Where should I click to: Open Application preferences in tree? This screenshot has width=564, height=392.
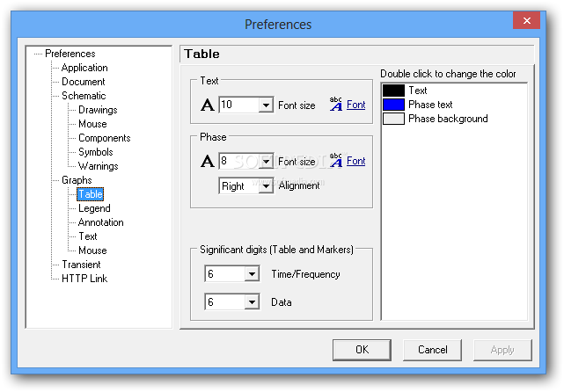(84, 68)
